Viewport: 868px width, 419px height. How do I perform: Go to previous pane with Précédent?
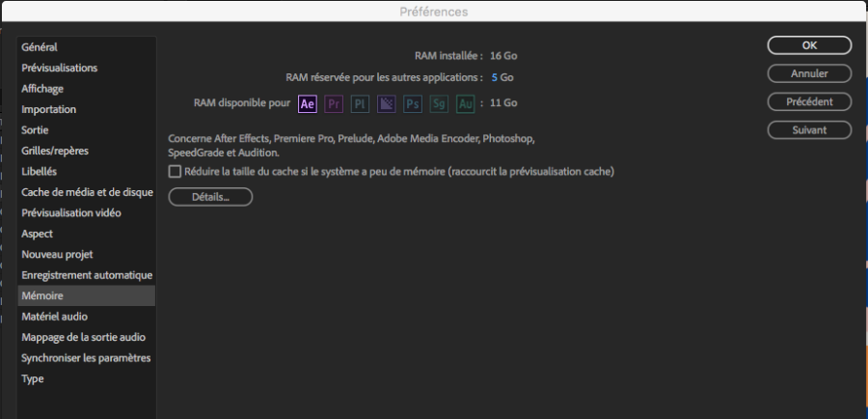(x=809, y=102)
